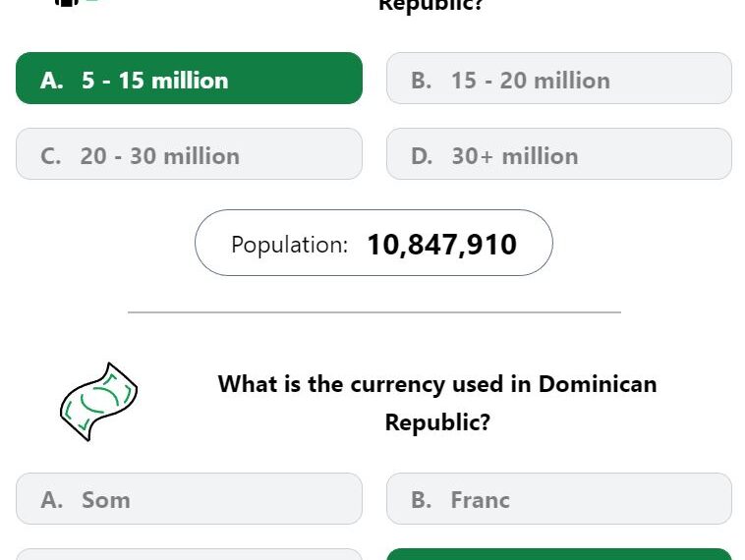Screen dimensions: 745x560
Task: Click the horizontal divider between the questions
Action: point(374,312)
